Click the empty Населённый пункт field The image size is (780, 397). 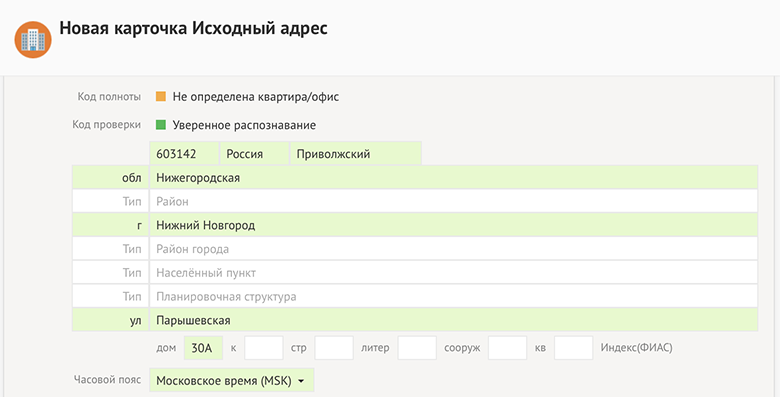coord(454,273)
